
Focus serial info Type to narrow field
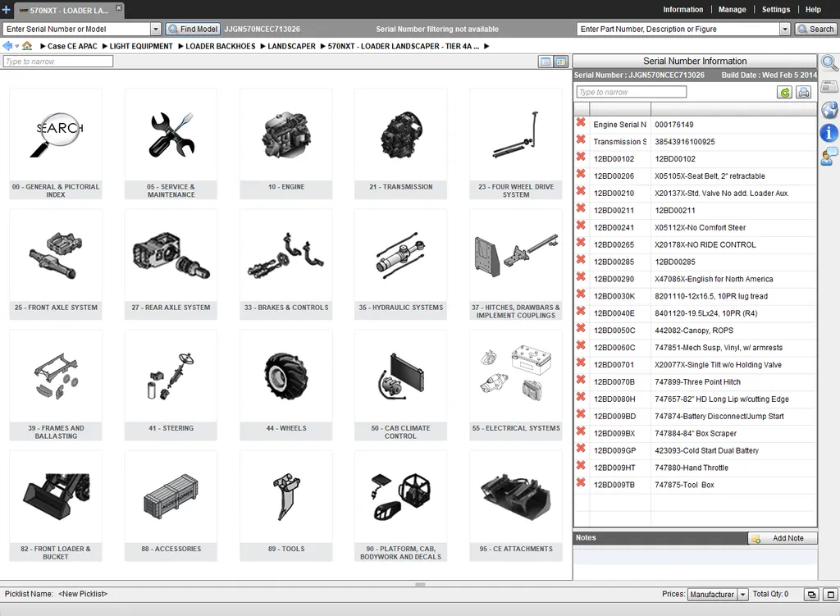pos(631,92)
